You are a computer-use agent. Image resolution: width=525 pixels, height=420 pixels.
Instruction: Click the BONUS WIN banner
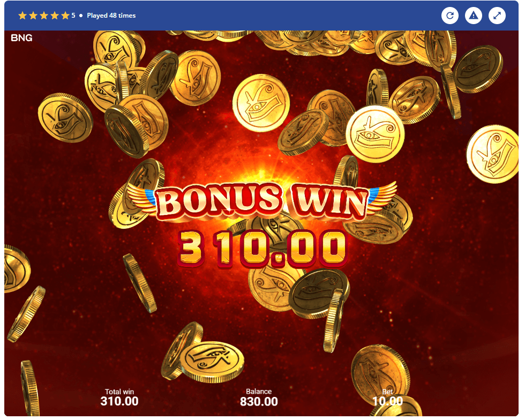[x=261, y=201]
